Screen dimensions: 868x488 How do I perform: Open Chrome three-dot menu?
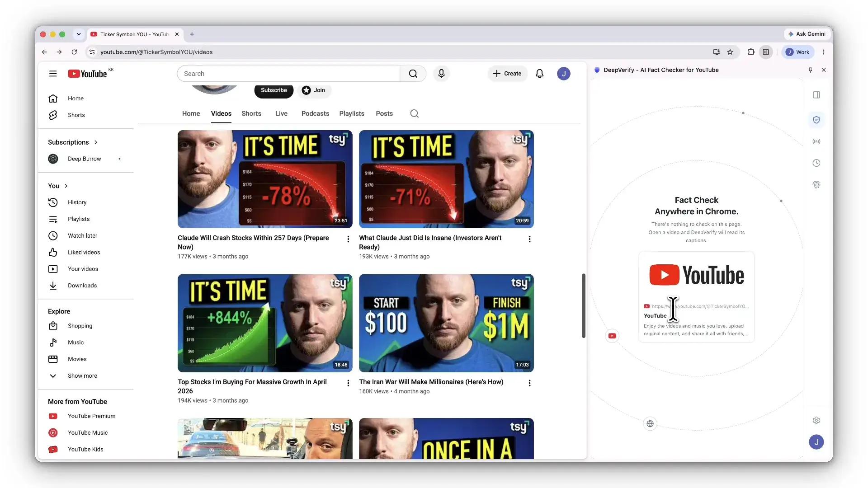824,52
